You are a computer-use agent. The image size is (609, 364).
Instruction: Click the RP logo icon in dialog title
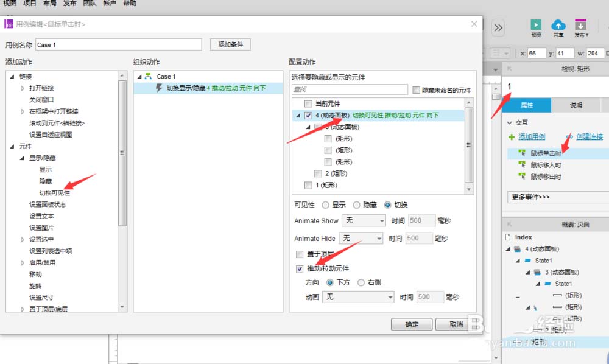[9, 24]
